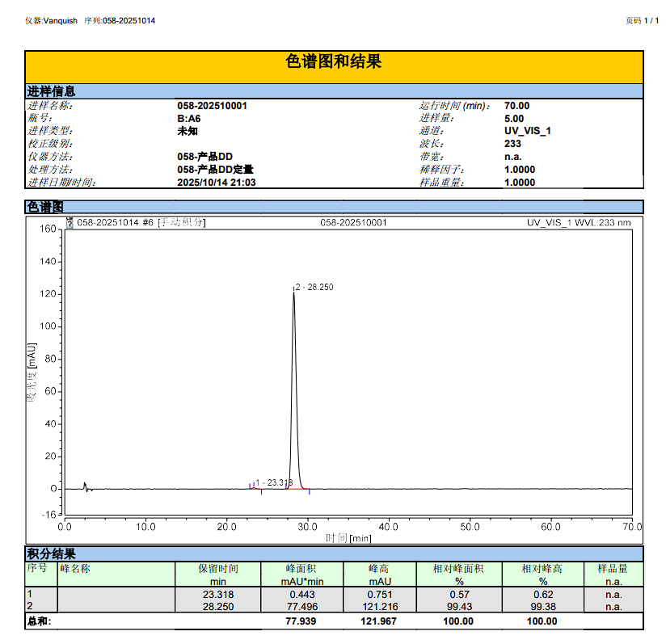Screen dimensions: 666x644
Task: Click the 样品重量 label
Action: point(441,183)
